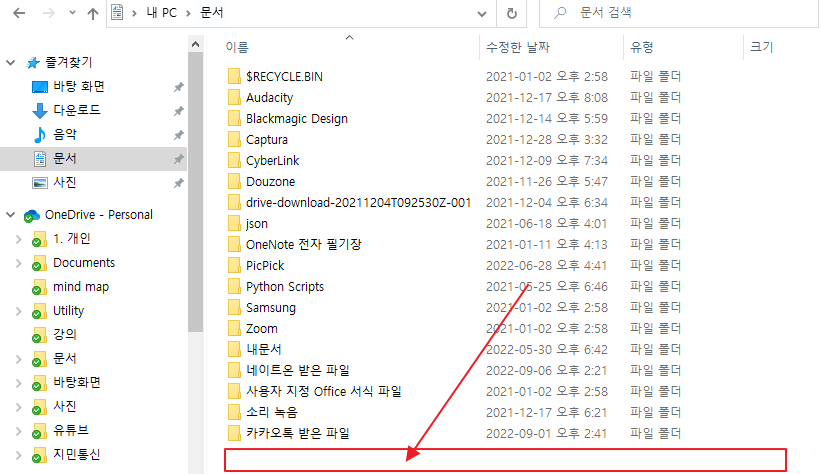The height and width of the screenshot is (474, 821).
Task: Expand the OneDrive 문서 folder
Action: click(x=18, y=359)
